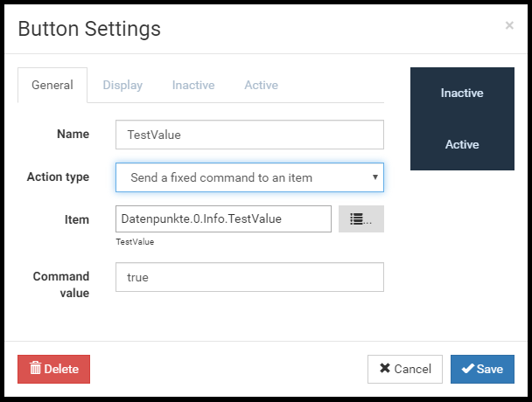Click the Command value field showing true
532x402 pixels.
249,277
